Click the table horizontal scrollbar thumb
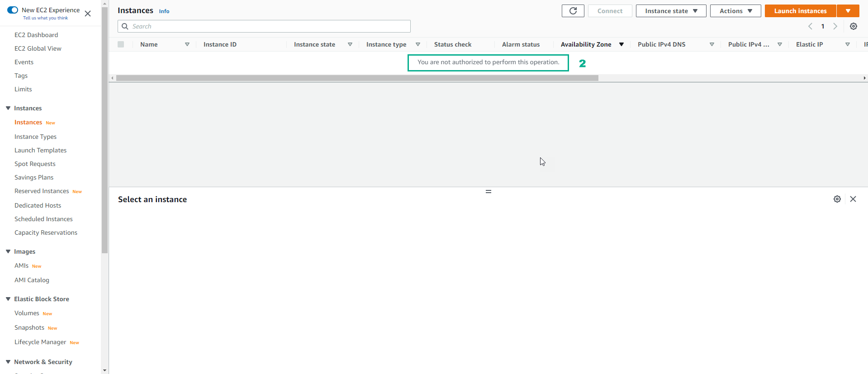Image resolution: width=868 pixels, height=374 pixels. (357, 78)
